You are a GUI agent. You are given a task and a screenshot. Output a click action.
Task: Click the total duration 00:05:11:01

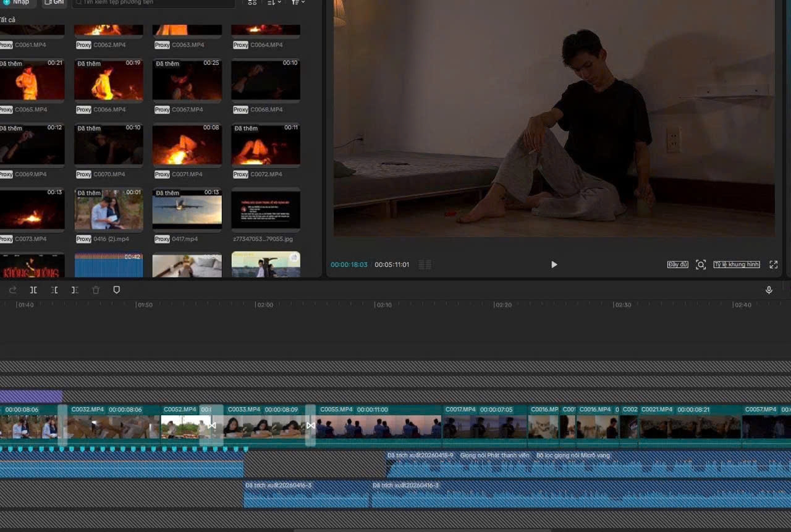click(x=392, y=264)
